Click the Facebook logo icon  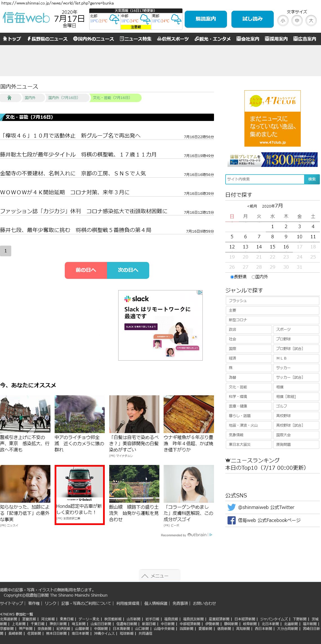pos(231,520)
